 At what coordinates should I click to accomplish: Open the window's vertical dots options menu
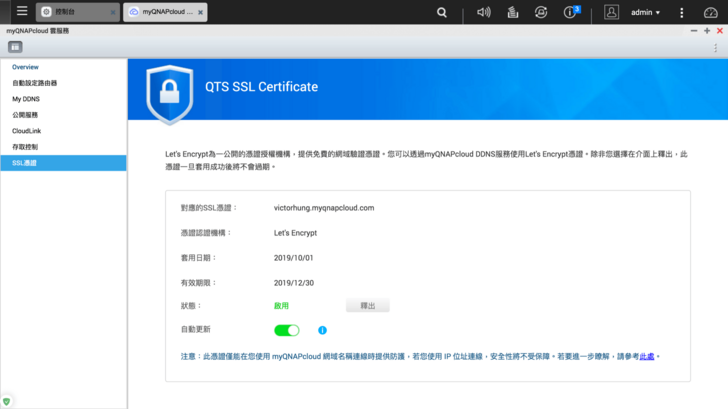(715, 47)
